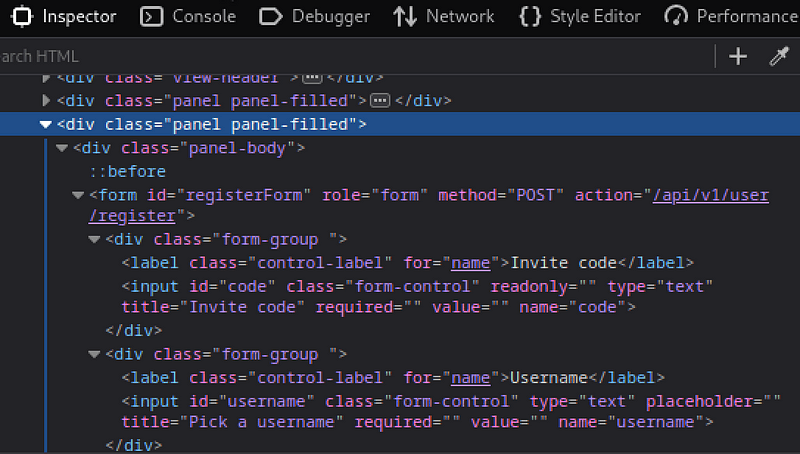Collapse the Username form-group div
Screen dimensions: 800x454
tap(94, 355)
